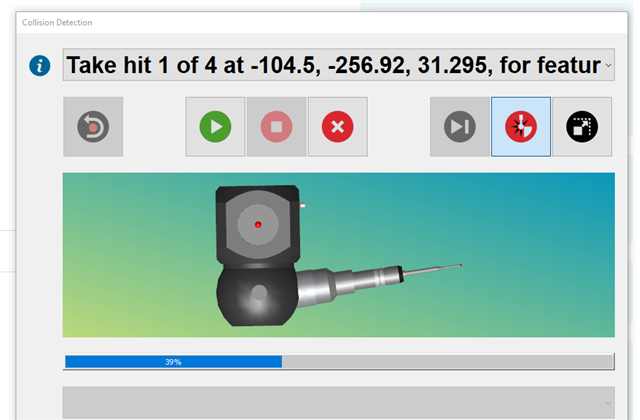Image resolution: width=640 pixels, height=420 pixels.
Task: Click the probe head model in the viewport
Action: click(x=258, y=256)
